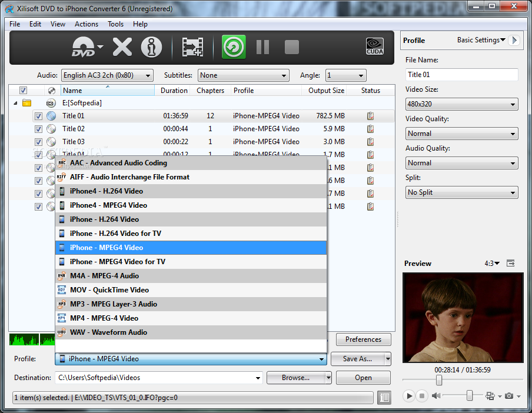532x413 pixels.
Task: Toggle the CUDA acceleration icon
Action: [374, 46]
